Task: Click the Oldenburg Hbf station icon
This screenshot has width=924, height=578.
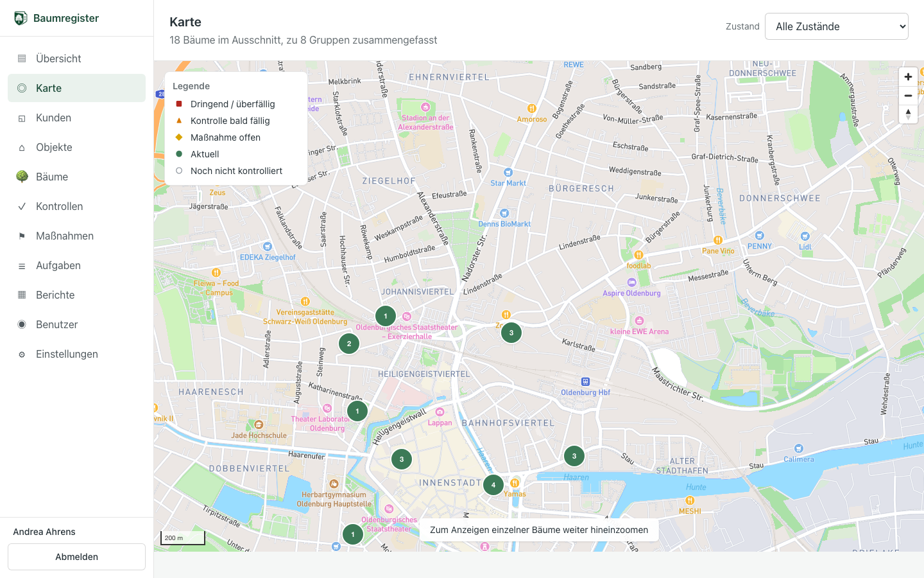Action: (x=585, y=382)
